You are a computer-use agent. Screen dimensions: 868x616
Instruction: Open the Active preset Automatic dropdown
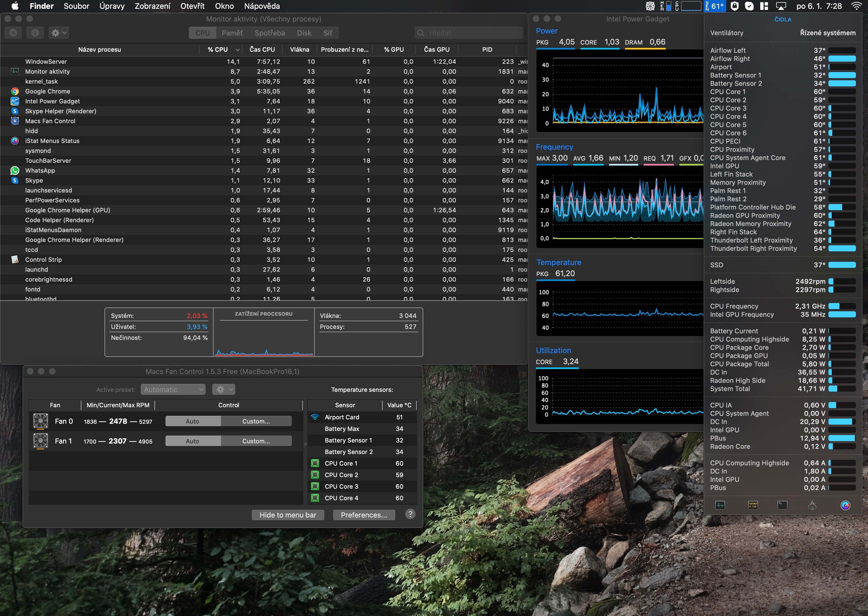[x=173, y=390]
